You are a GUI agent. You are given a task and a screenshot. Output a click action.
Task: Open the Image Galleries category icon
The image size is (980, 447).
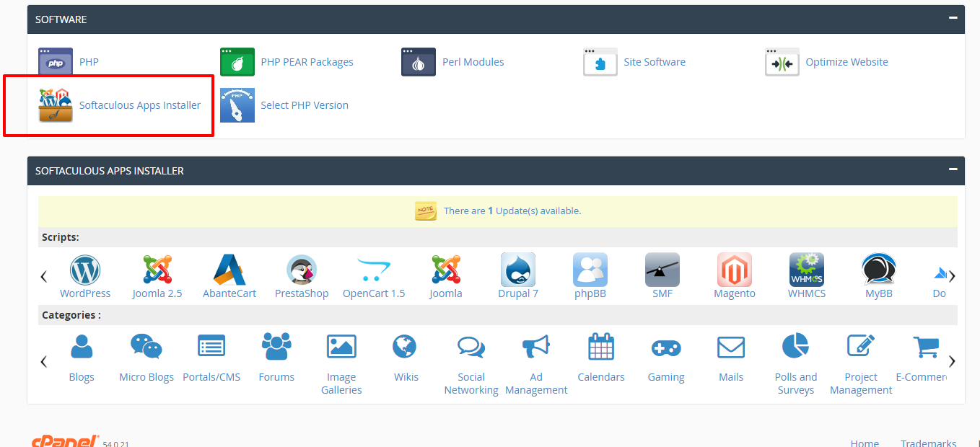(341, 347)
